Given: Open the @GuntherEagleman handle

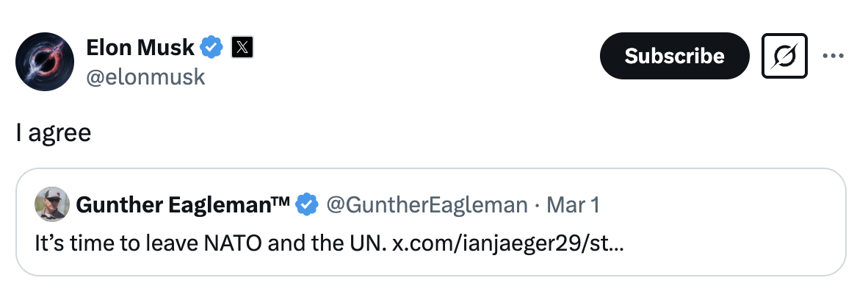Looking at the screenshot, I should click(x=426, y=205).
